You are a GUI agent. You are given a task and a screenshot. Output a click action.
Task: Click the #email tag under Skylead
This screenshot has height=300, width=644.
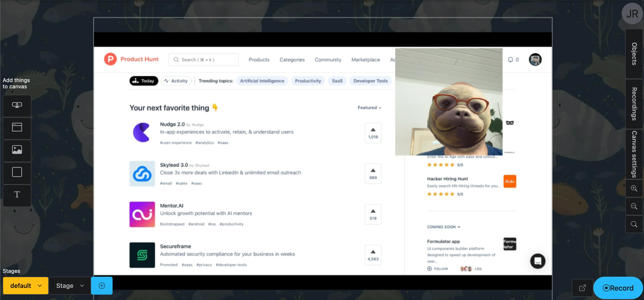(x=166, y=183)
